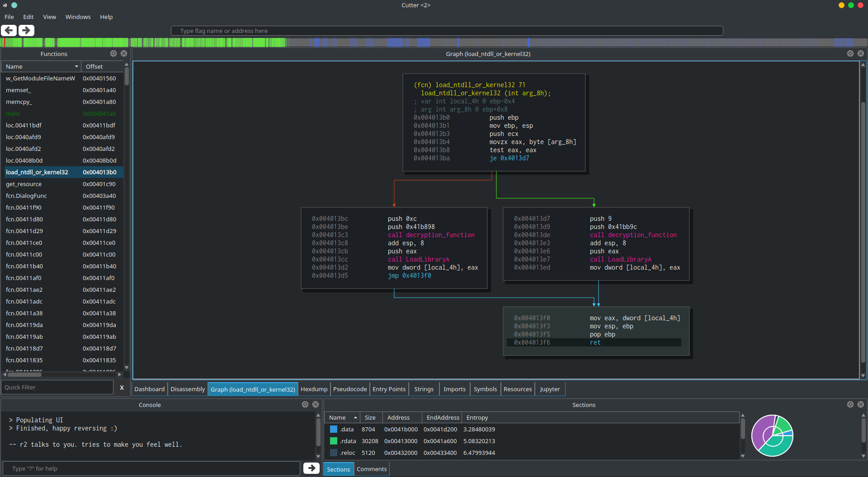Screen dimensions: 868x477
Task: Switch to the Pseudocode tab
Action: click(349, 389)
